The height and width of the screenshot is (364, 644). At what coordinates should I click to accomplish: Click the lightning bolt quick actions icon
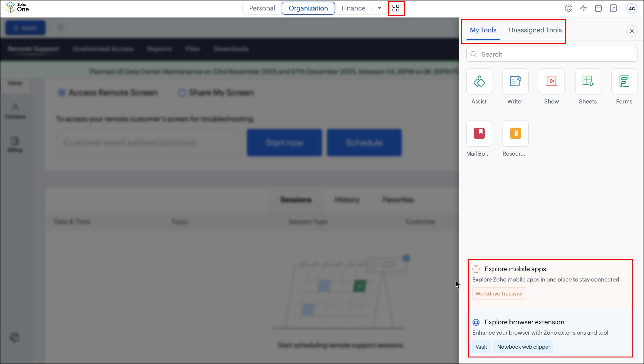click(x=584, y=9)
